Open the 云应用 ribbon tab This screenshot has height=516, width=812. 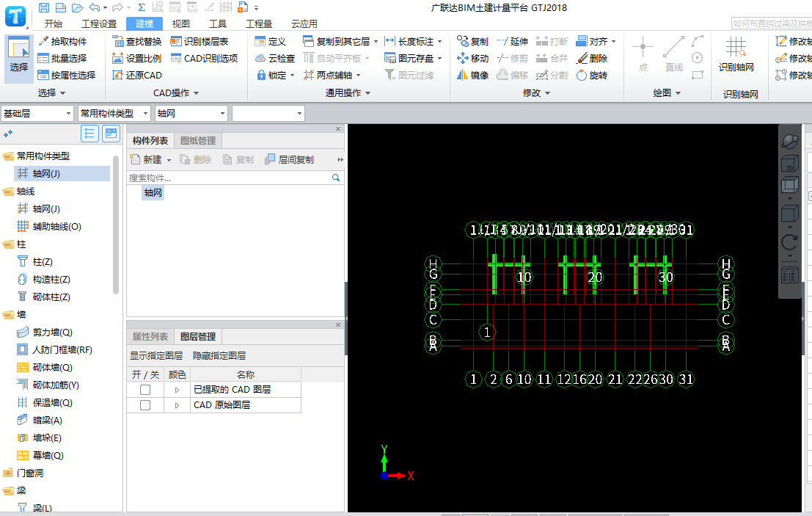(304, 23)
